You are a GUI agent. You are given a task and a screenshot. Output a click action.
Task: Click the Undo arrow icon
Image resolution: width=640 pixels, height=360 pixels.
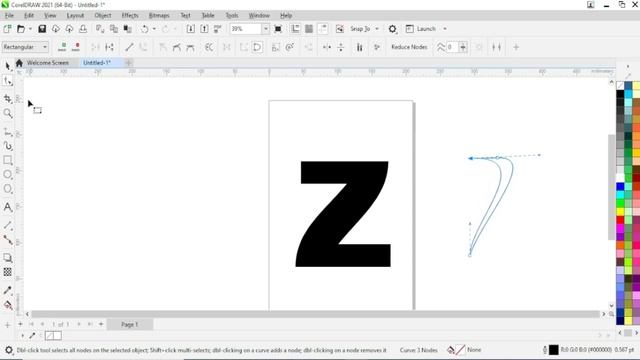[x=144, y=29]
